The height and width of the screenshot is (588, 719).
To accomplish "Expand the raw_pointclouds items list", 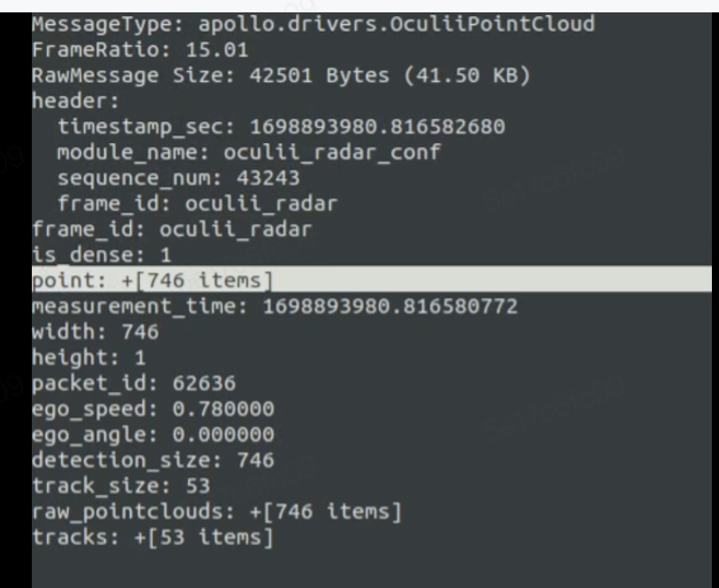I will [217, 512].
